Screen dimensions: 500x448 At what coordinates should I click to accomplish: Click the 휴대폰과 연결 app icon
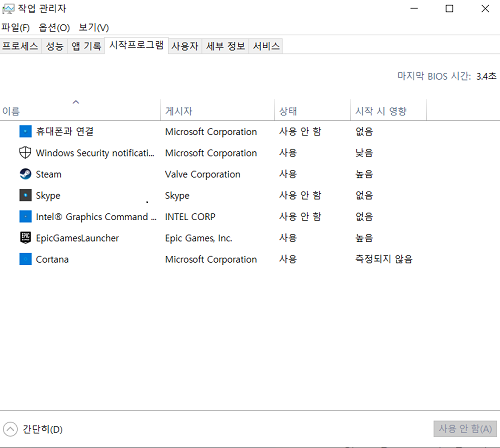(25, 131)
